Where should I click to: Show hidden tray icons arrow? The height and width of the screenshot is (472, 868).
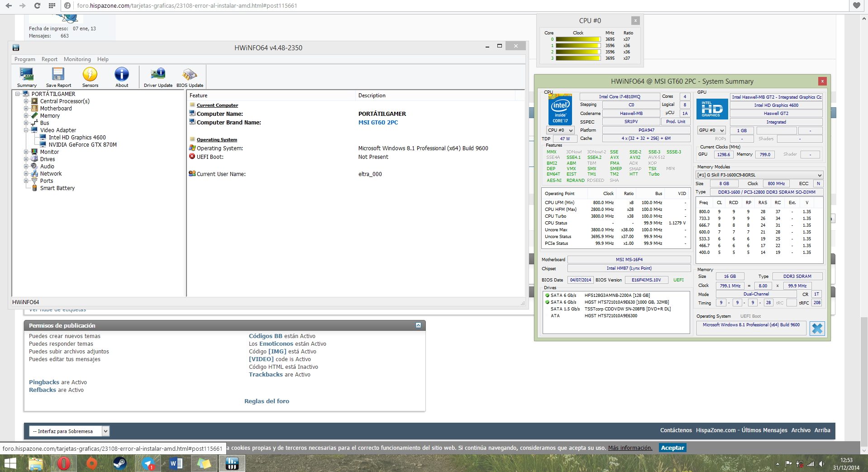coord(777,464)
